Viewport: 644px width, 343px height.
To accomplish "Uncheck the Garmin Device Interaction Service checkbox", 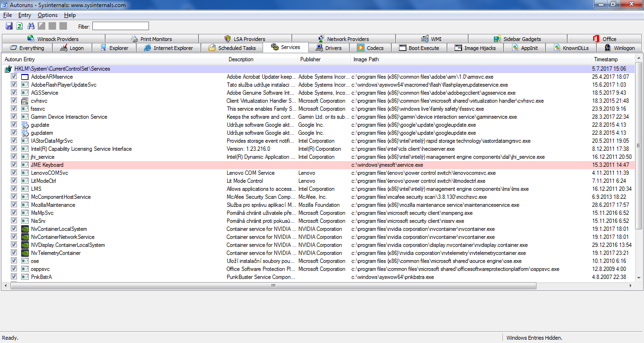I will [14, 117].
